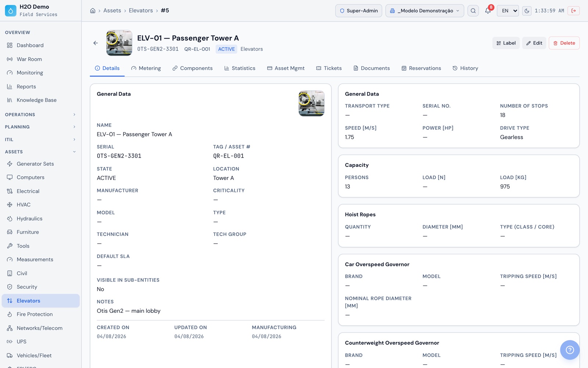
Task: Click the QR-EL-001 tag in header
Action: tap(197, 49)
